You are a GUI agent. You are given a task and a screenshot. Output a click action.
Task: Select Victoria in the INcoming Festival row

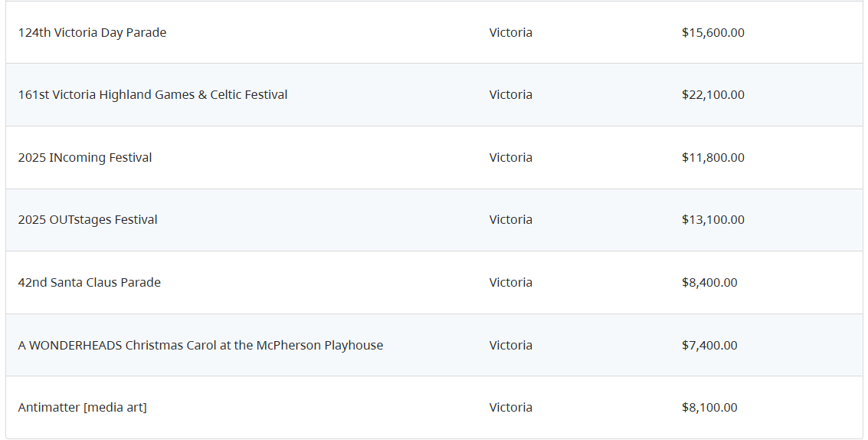click(511, 157)
